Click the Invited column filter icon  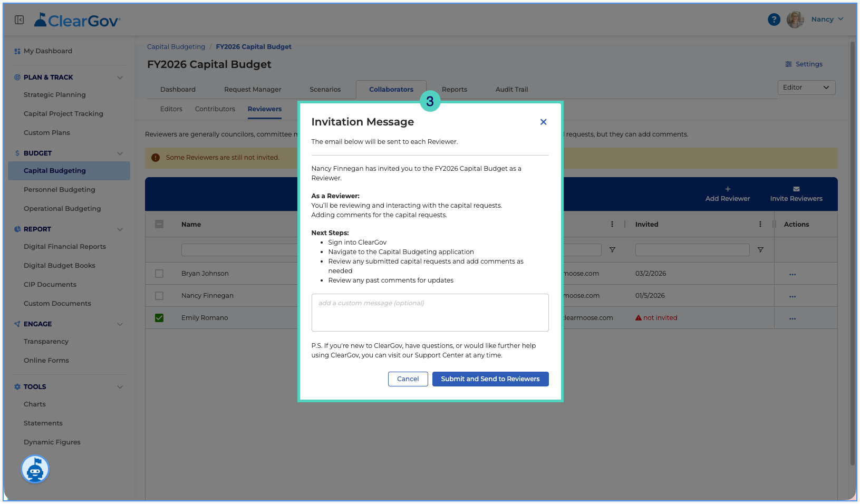point(760,250)
